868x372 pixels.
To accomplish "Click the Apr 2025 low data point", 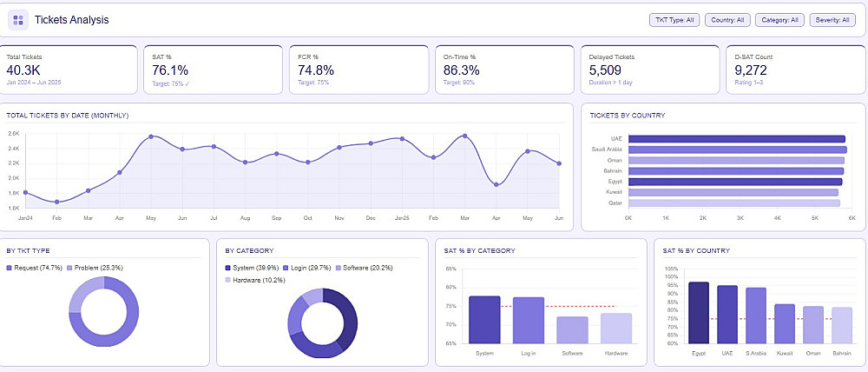I will pyautogui.click(x=496, y=184).
